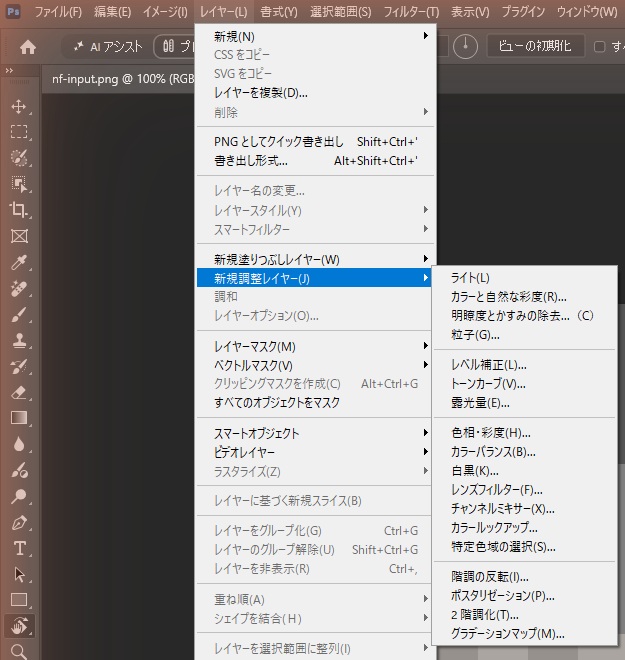Select the Zoom tool
This screenshot has width=625, height=660.
coord(19,651)
